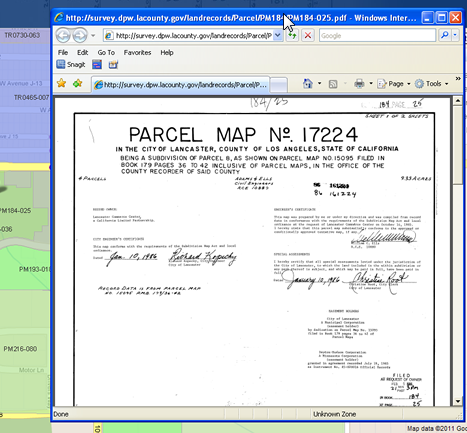
Task: Open the Go To menu
Action: tap(106, 53)
